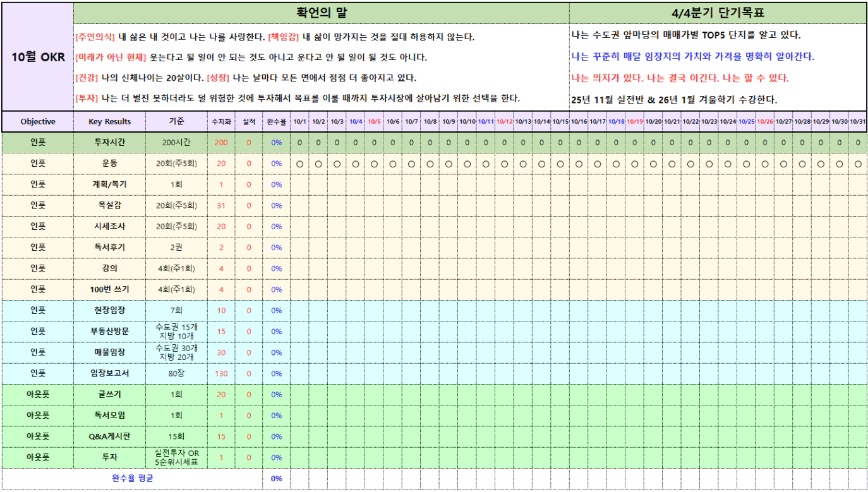Click the Objective column header

(x=38, y=122)
